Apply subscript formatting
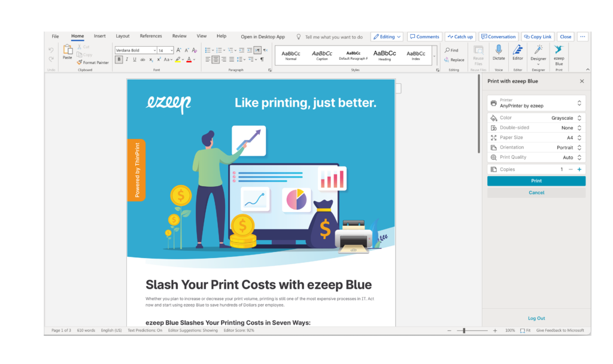This screenshot has height=364, width=613. 151,60
